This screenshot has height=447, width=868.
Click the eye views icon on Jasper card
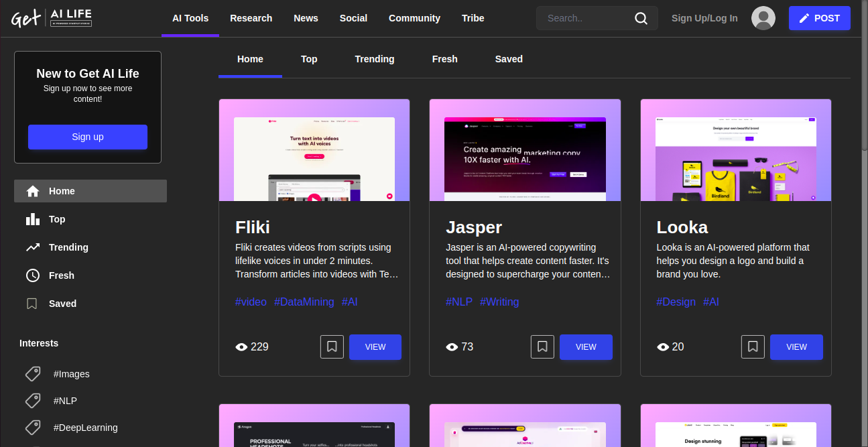click(x=452, y=347)
